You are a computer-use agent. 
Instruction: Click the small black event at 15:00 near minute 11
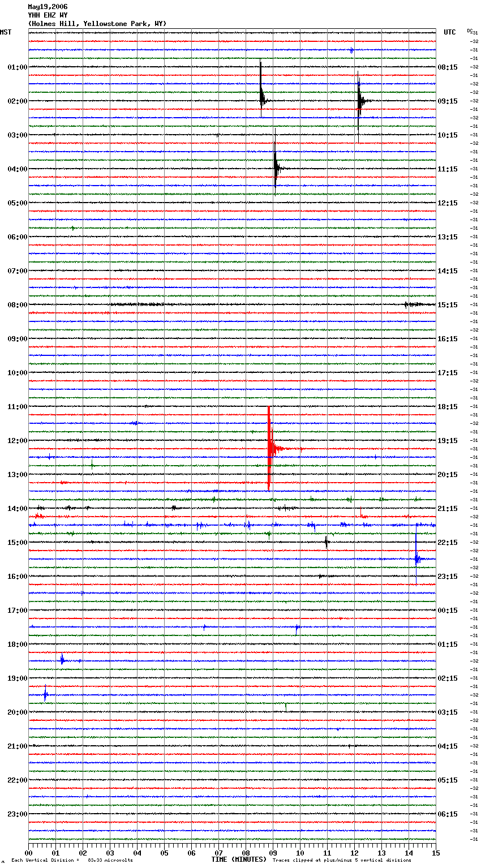pyautogui.click(x=327, y=543)
